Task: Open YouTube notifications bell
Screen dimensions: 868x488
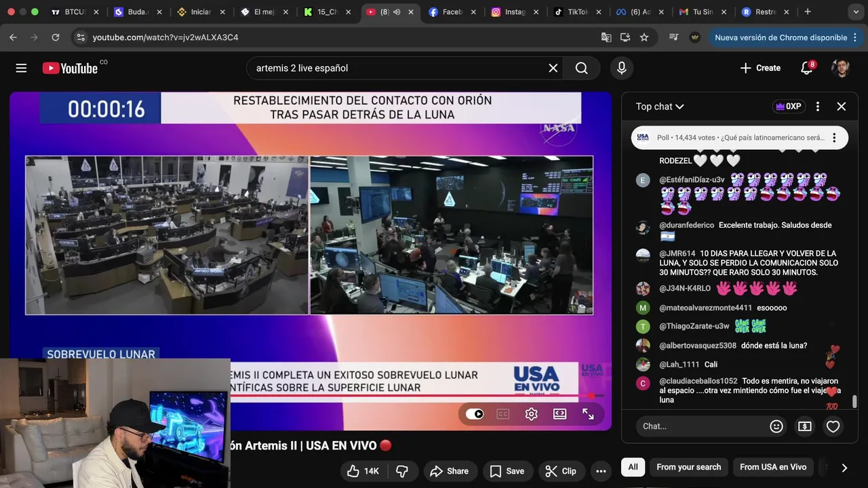Action: (806, 68)
